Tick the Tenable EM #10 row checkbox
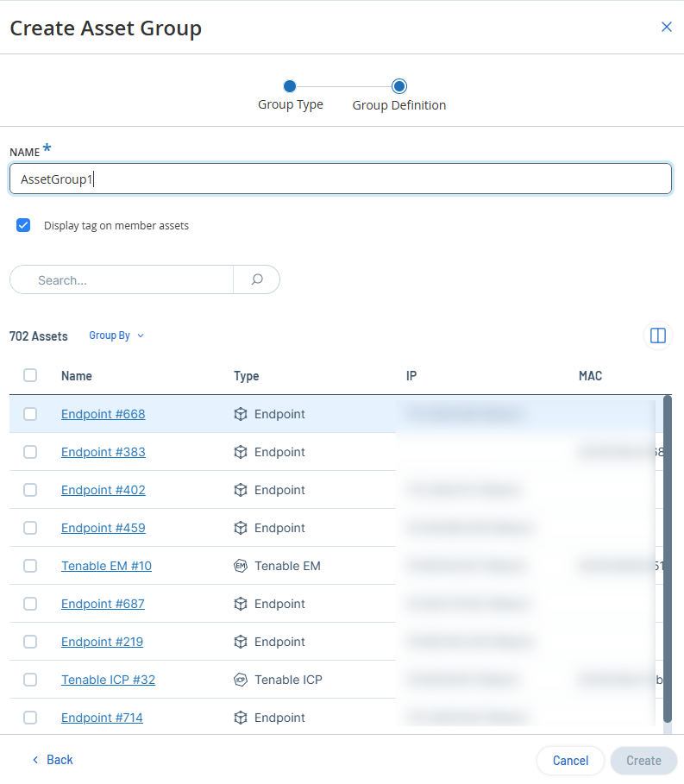The height and width of the screenshot is (784, 684). tap(30, 566)
